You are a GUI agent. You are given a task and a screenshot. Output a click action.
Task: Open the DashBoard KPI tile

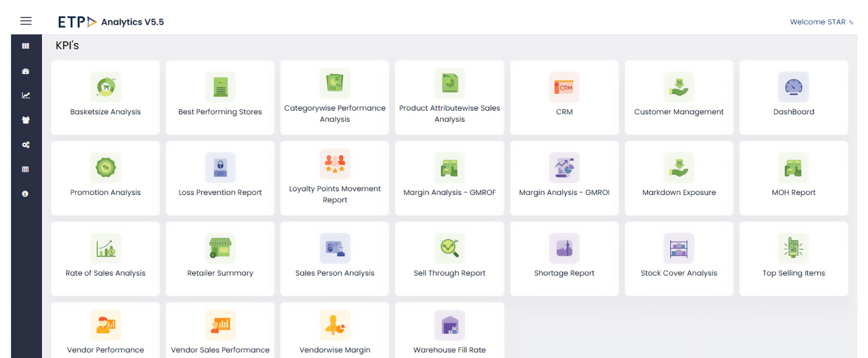(x=793, y=98)
